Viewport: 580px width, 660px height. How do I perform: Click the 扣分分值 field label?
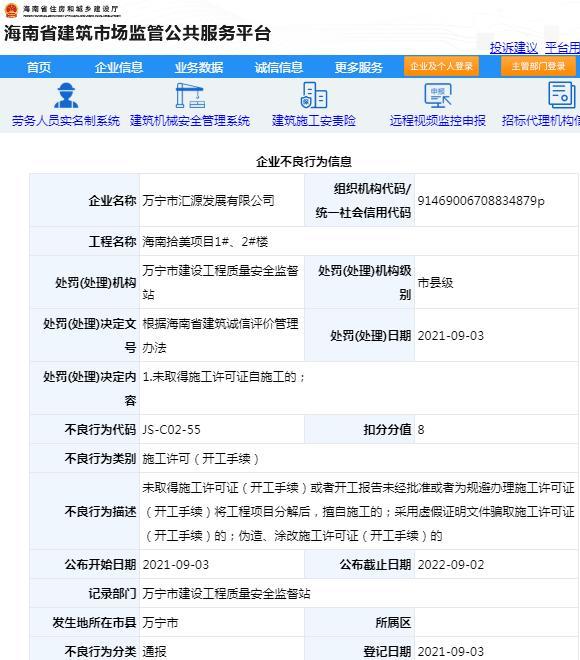click(387, 430)
